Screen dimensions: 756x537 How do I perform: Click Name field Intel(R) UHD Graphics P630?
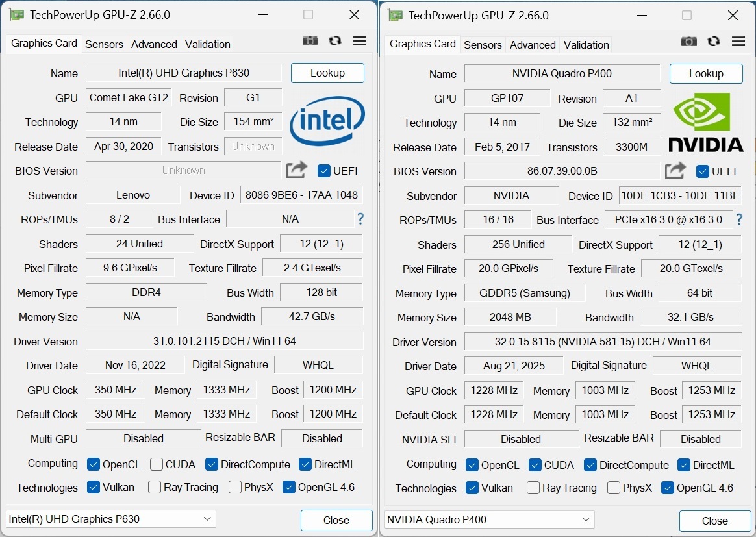click(x=184, y=73)
